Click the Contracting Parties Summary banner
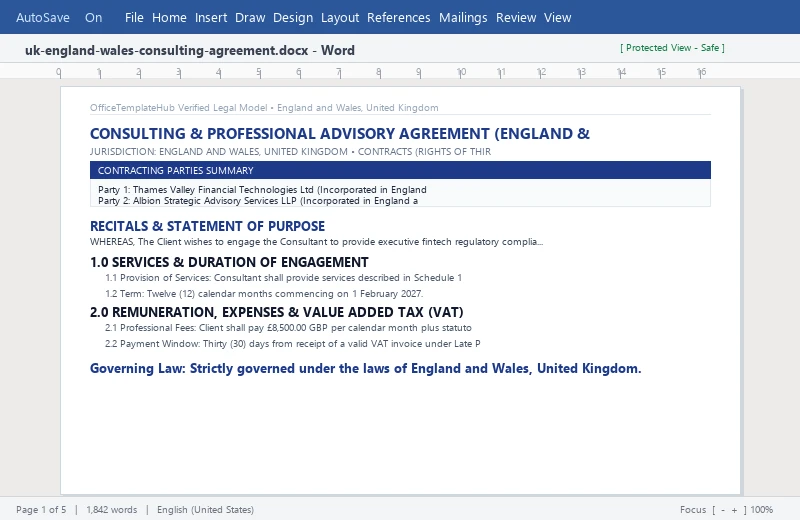 point(400,170)
